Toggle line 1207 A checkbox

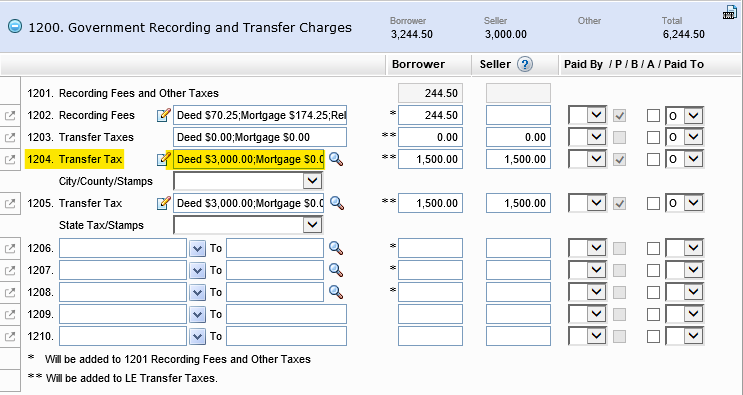tap(653, 270)
